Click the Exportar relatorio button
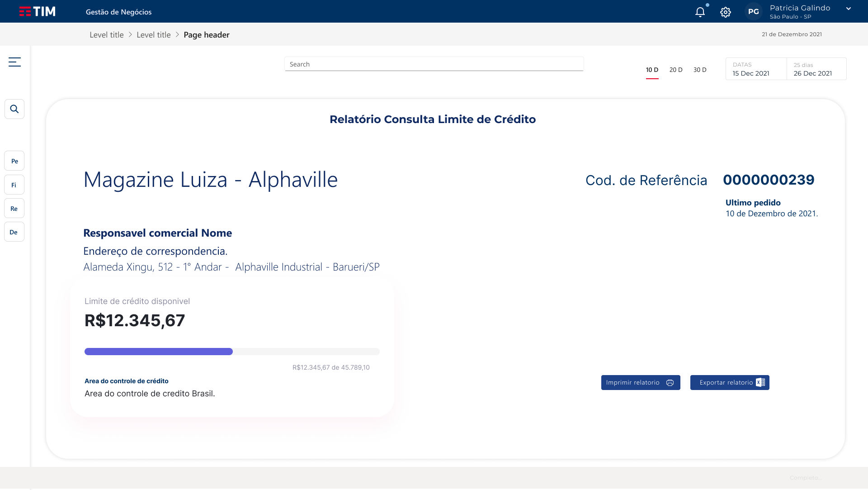868x490 pixels. point(730,382)
